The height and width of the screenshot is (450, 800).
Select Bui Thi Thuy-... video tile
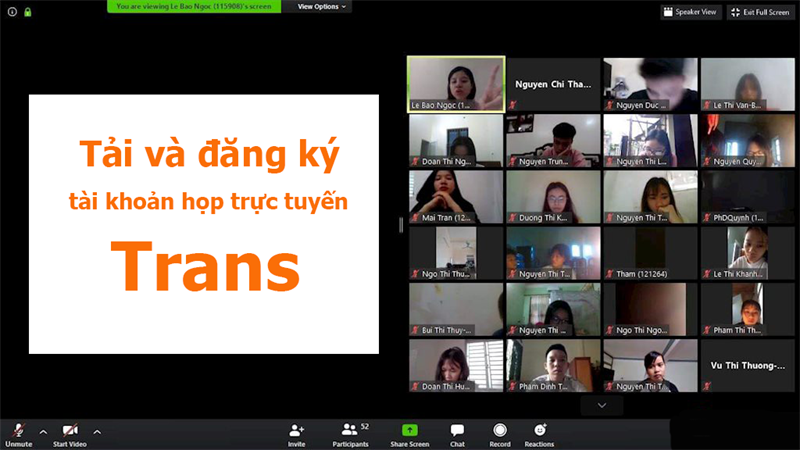pos(456,309)
